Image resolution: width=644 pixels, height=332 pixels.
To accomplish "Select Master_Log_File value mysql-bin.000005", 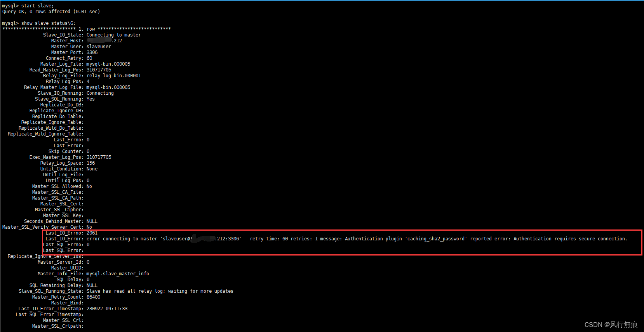I will [x=108, y=64].
